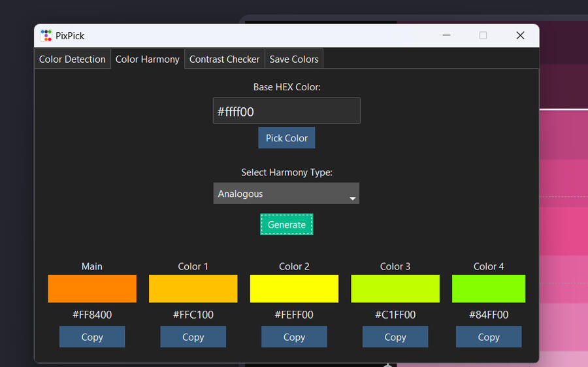The width and height of the screenshot is (588, 367).
Task: Copy the hex code #FFC100
Action: [x=193, y=337]
